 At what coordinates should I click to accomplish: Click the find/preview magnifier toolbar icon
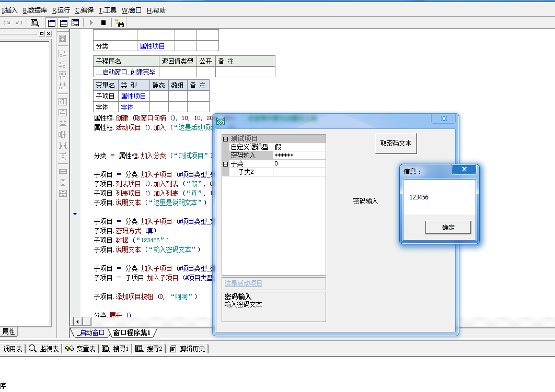coord(34,23)
